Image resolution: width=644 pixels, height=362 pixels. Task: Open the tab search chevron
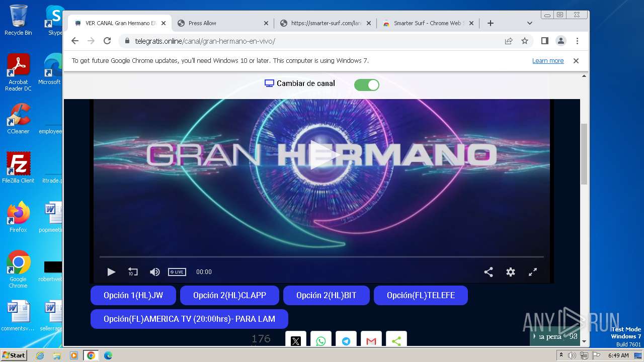530,23
